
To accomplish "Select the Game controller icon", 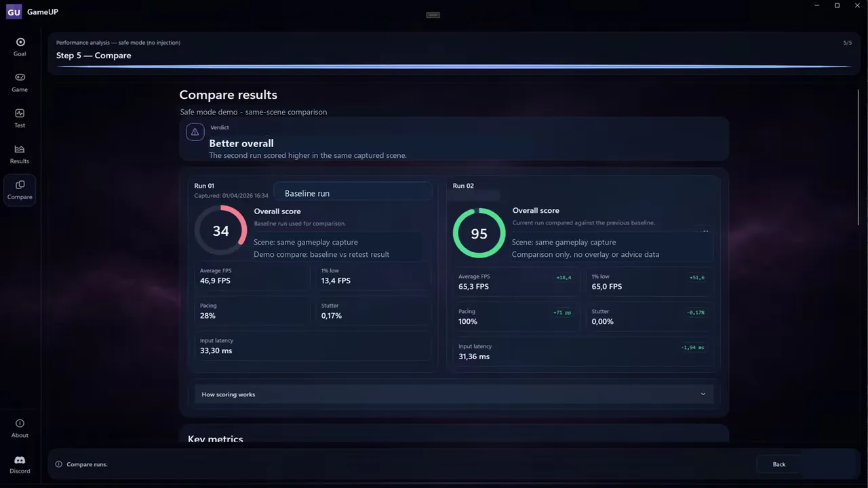I will coord(20,77).
